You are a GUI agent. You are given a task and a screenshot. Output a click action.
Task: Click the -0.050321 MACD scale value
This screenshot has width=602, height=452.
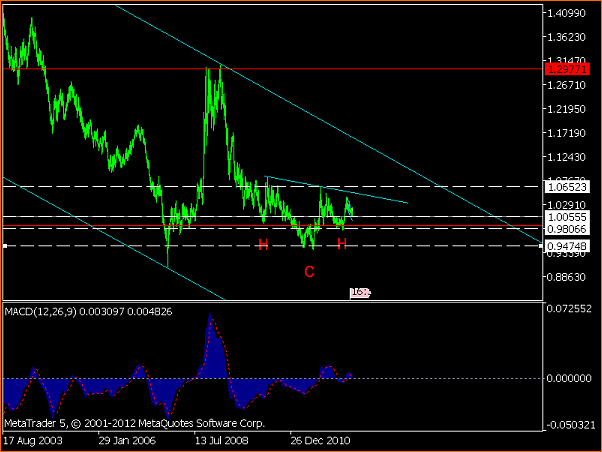point(569,425)
